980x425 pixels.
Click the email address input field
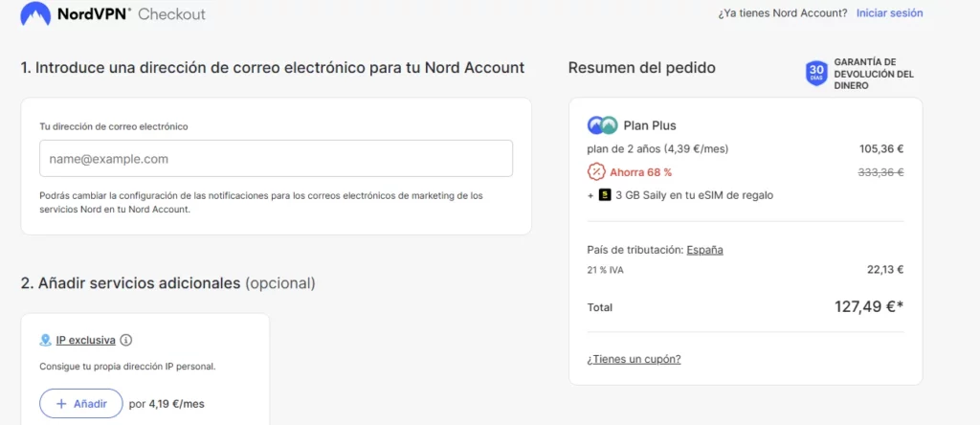click(x=277, y=159)
